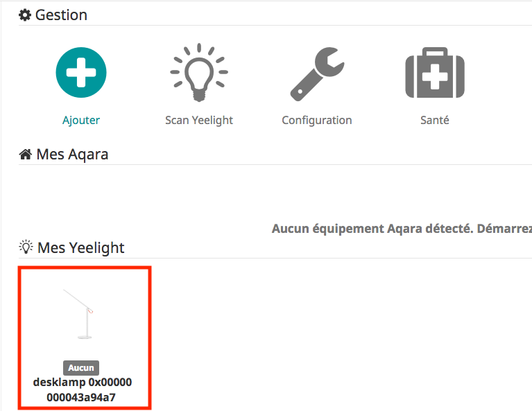Screen dimensions: 532x411
Task: Open Santé via the medical kit icon
Action: tap(435, 73)
